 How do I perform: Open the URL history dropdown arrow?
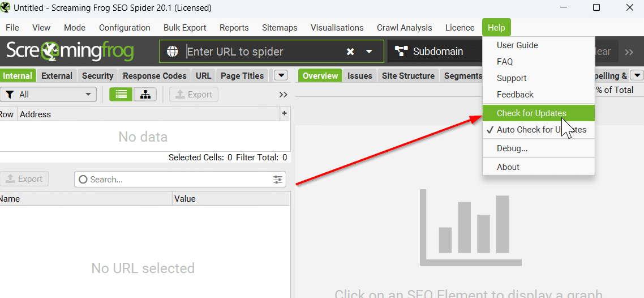pos(369,52)
